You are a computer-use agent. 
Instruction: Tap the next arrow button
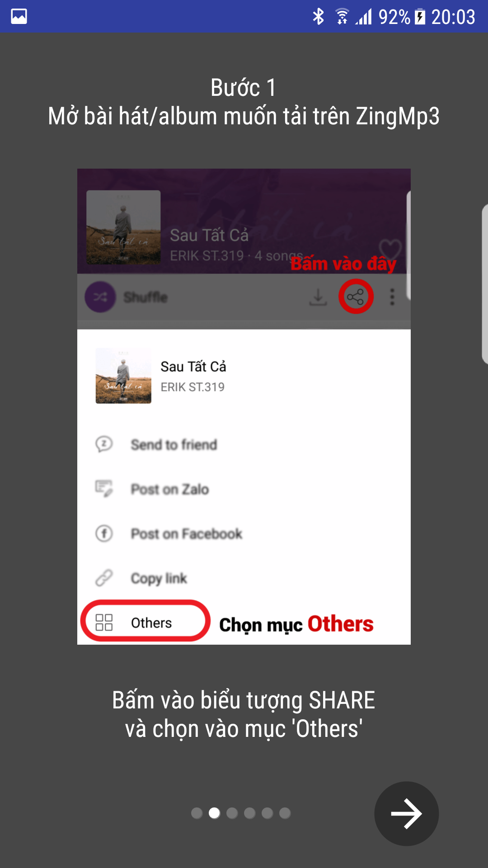[x=406, y=813]
